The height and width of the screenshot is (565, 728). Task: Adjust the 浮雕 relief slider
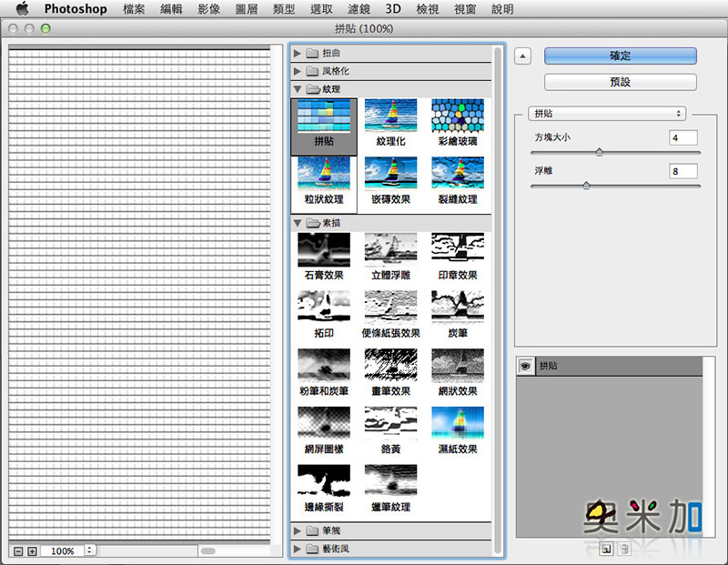tap(586, 186)
